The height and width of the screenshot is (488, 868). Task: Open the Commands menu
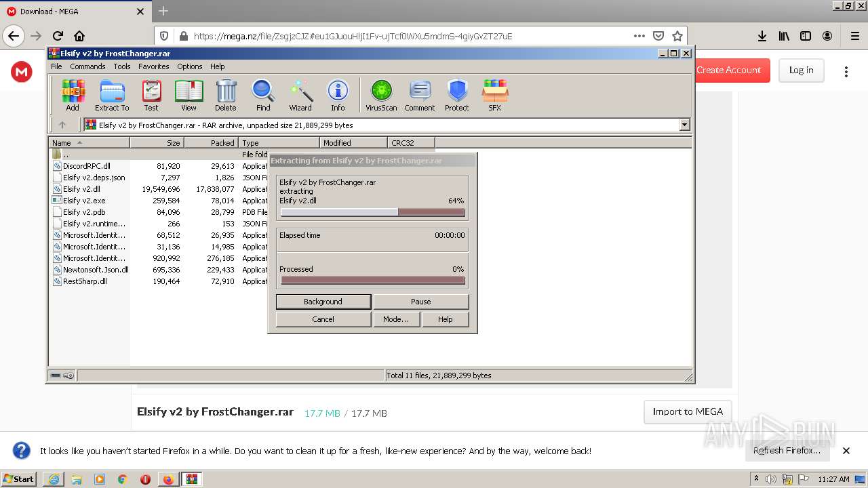(x=87, y=66)
